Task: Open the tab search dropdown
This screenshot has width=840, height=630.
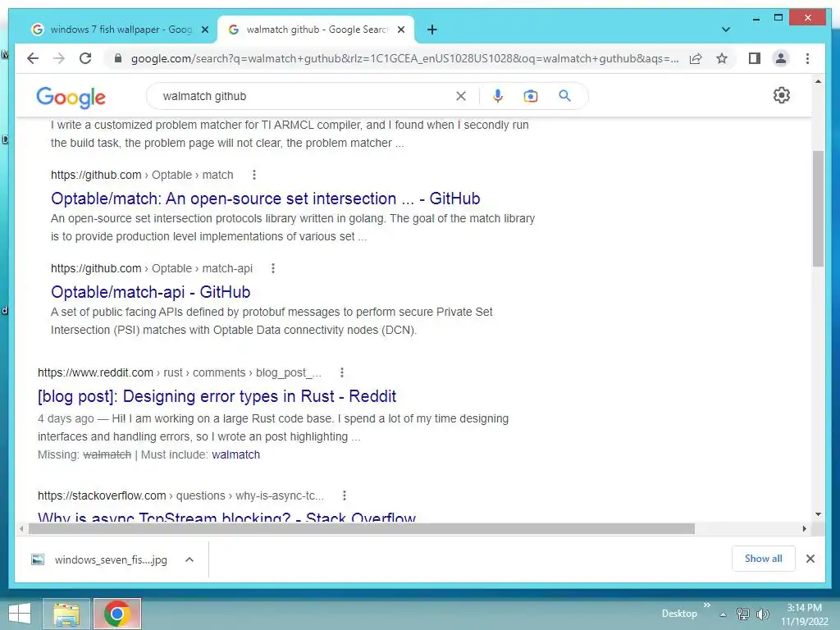Action: click(x=726, y=30)
